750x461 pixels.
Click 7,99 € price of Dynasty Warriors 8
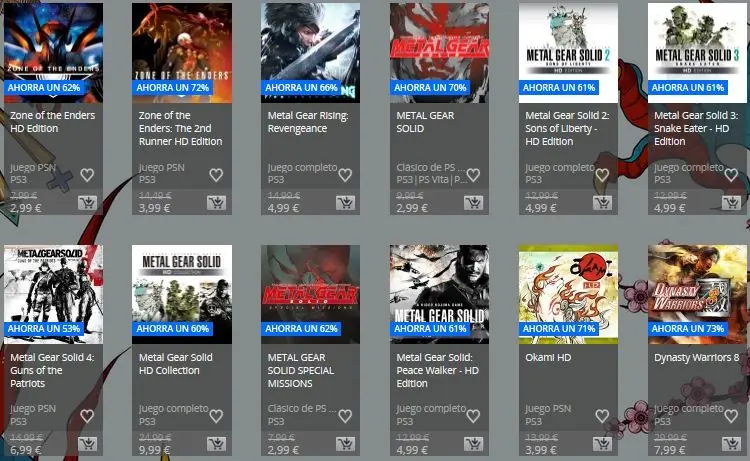(670, 450)
